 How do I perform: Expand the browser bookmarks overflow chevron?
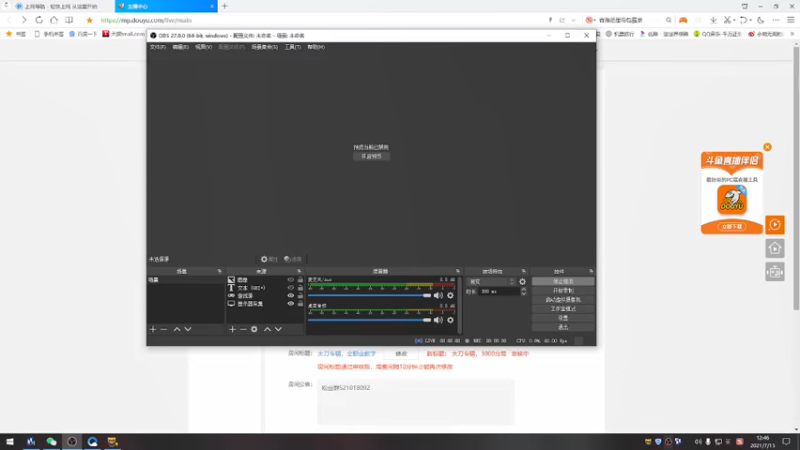792,34
